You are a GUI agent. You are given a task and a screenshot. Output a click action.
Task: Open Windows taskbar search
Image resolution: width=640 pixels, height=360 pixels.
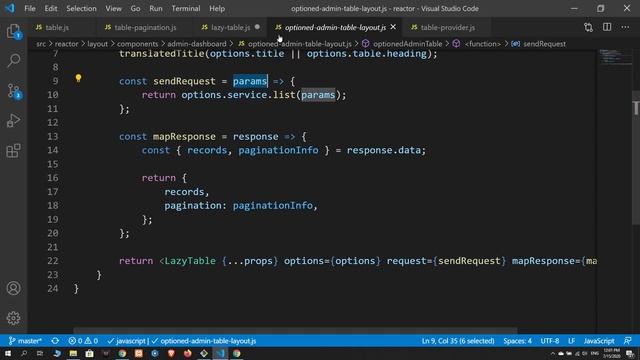(x=24, y=353)
